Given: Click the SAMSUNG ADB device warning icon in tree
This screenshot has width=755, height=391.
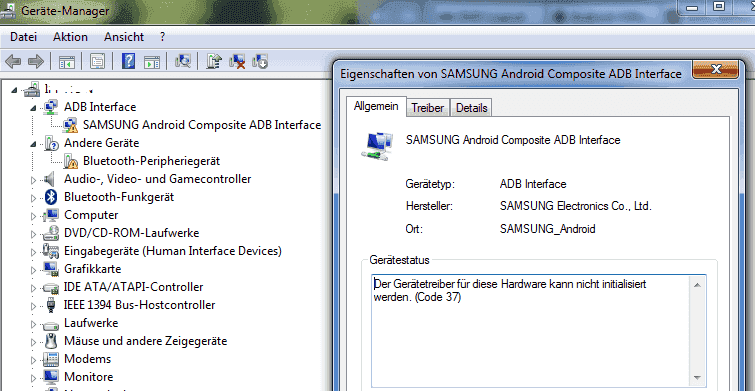Looking at the screenshot, I should pos(70,125).
